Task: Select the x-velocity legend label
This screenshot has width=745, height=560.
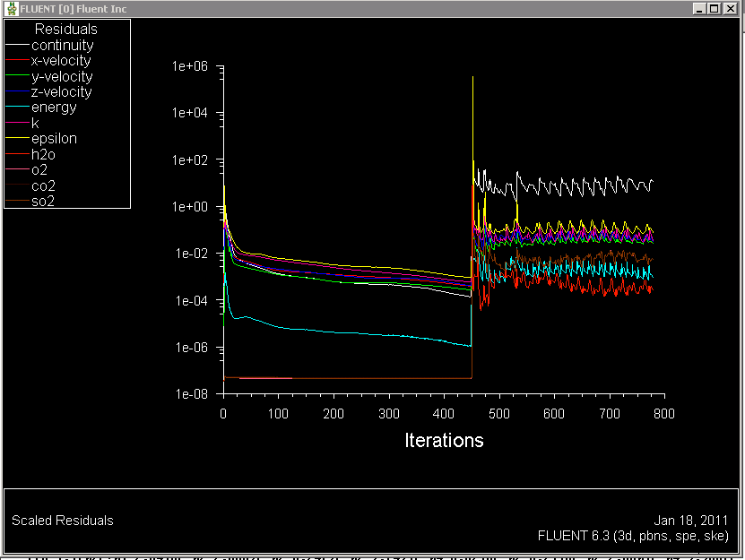Action: (x=61, y=60)
